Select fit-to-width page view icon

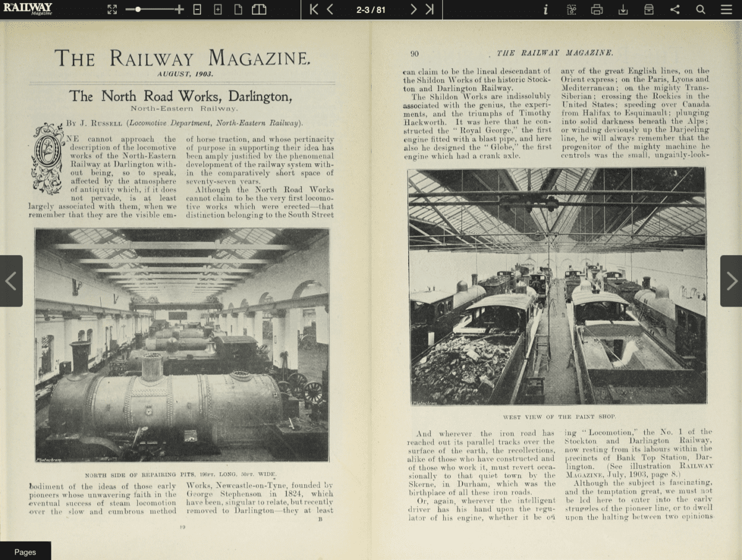point(197,9)
